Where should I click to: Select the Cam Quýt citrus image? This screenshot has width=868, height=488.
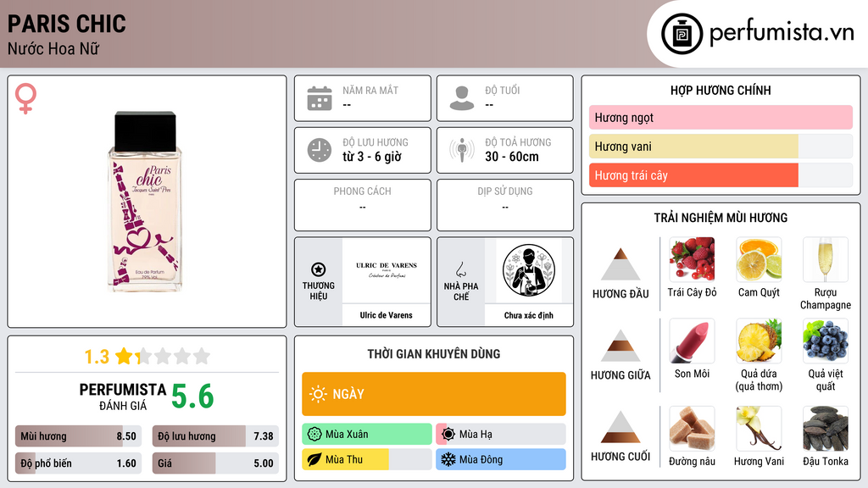(759, 259)
